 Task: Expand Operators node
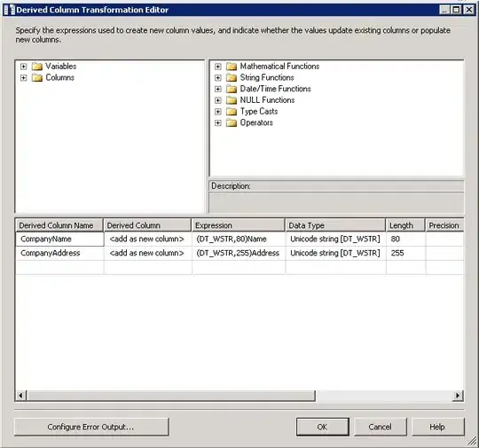pos(218,122)
